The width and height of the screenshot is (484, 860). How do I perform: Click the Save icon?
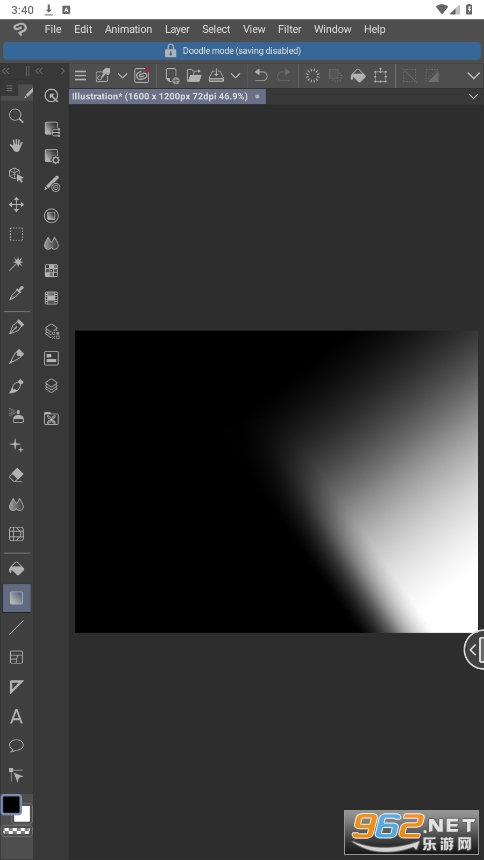coord(216,76)
